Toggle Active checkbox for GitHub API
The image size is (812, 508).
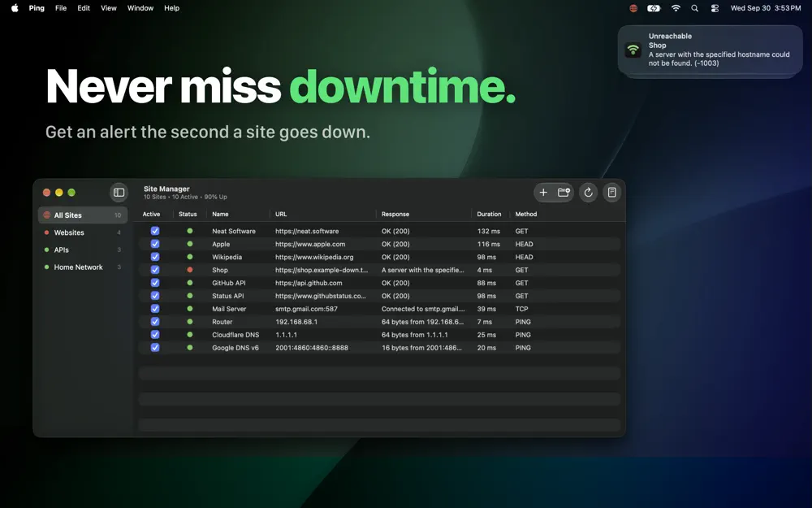(x=155, y=283)
